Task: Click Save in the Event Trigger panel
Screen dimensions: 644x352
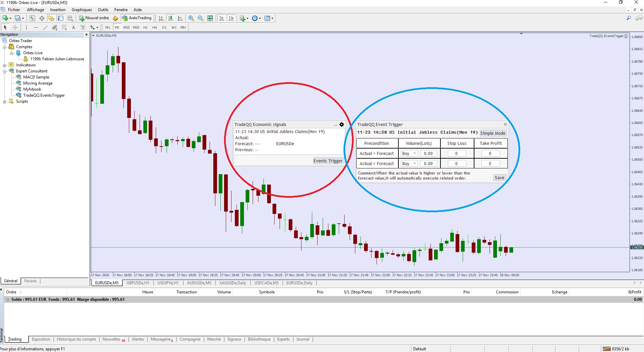Action: tap(500, 178)
